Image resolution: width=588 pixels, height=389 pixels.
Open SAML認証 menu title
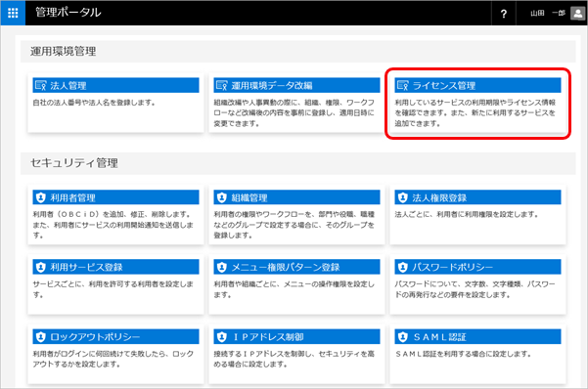tap(439, 337)
